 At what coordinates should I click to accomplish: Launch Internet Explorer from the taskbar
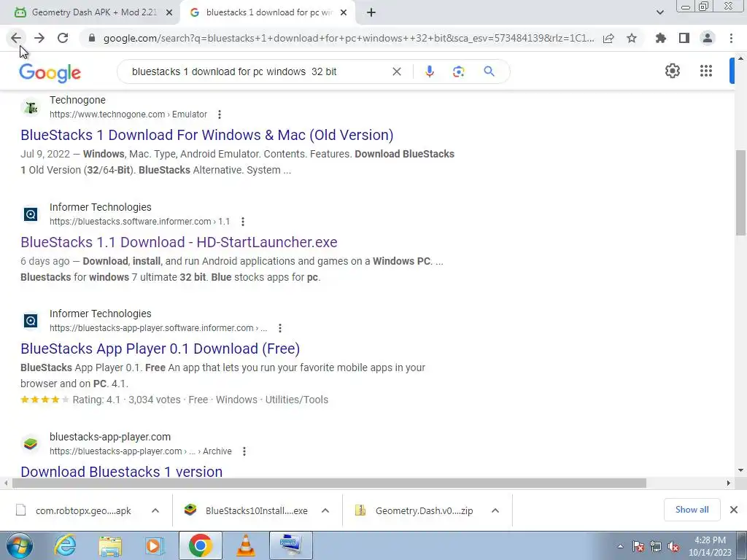[65, 545]
